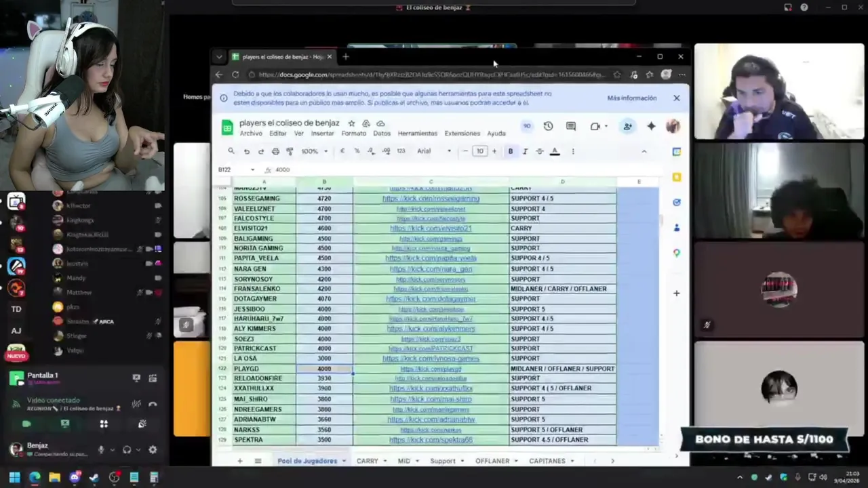Toggle Discord camera button
The width and height of the screenshot is (868, 488).
pos(26,424)
